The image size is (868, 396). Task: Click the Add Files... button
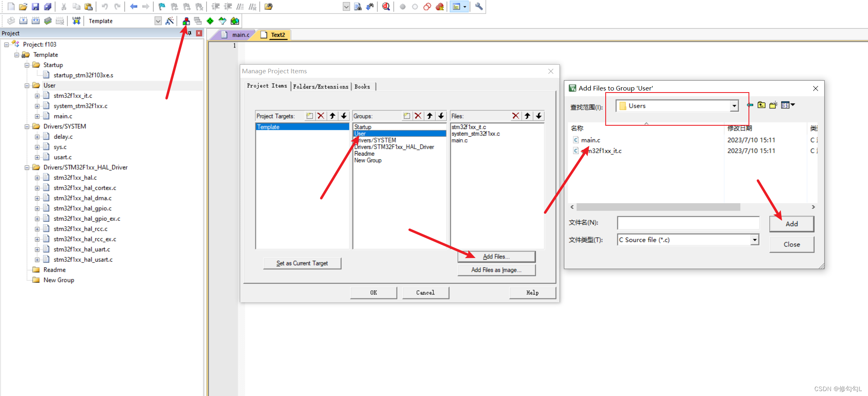(496, 257)
